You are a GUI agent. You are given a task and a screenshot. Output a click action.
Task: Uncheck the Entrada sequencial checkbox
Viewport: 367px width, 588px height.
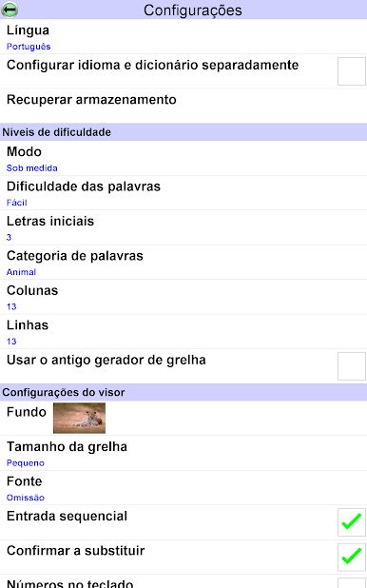(x=351, y=522)
